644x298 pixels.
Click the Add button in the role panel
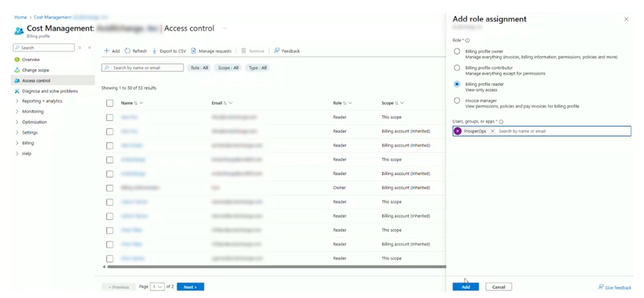pos(465,286)
